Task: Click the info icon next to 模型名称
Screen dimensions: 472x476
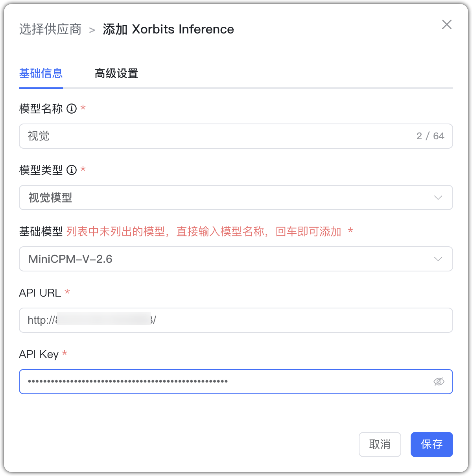Action: [71, 109]
